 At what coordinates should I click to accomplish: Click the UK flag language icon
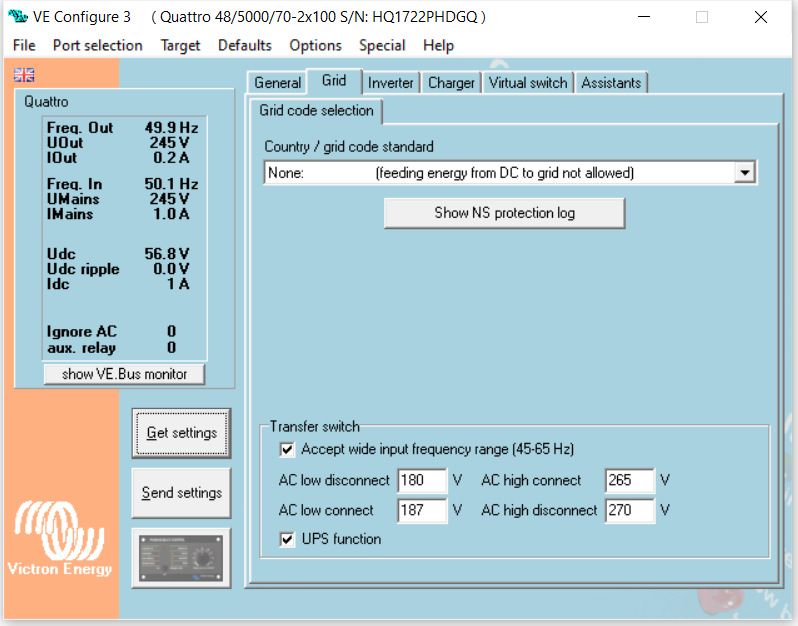tap(24, 75)
